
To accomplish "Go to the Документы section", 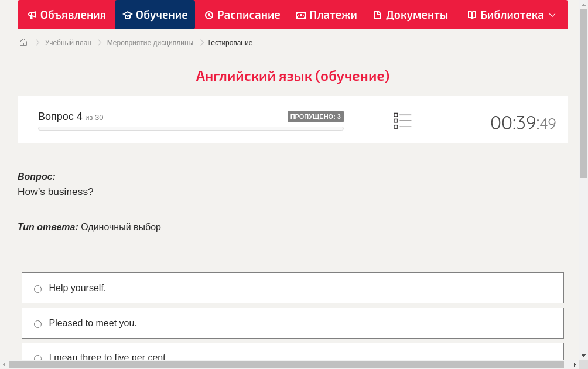I will tap(416, 15).
